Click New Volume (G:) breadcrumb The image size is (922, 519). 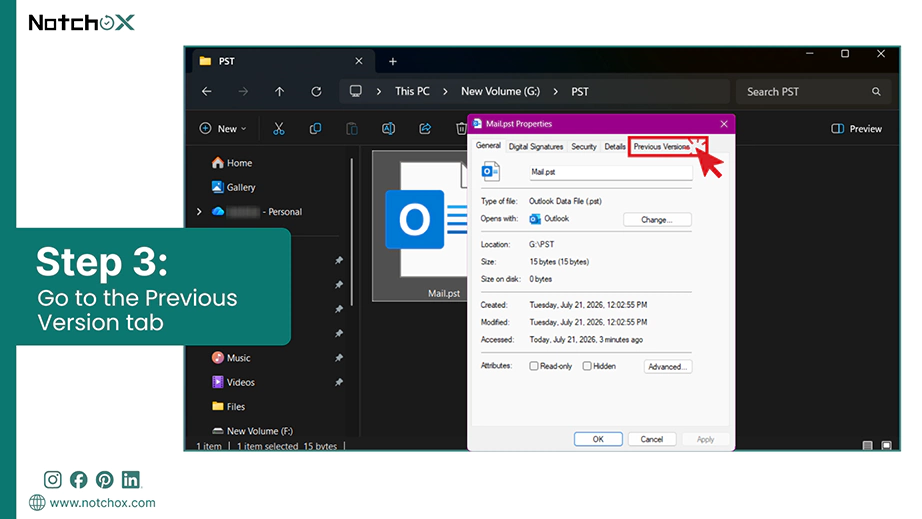(x=500, y=92)
